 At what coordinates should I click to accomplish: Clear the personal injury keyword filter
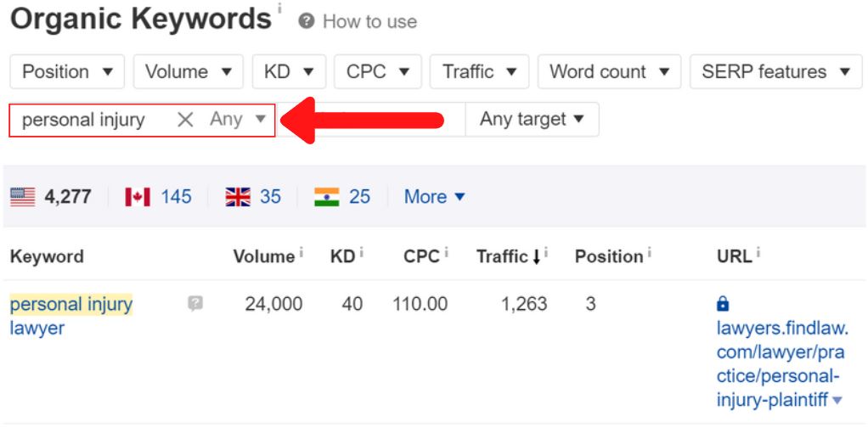(x=185, y=120)
